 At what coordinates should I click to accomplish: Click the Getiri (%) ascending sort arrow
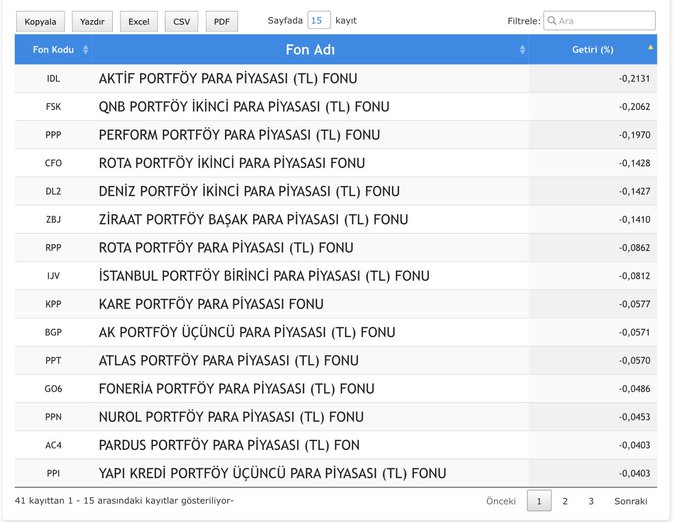click(651, 47)
